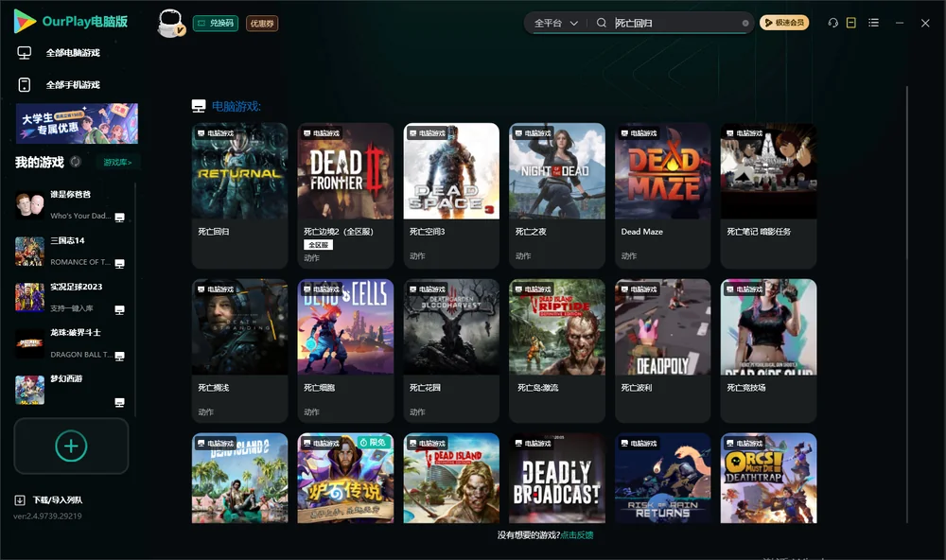
Task: Open the Dead Cells game cover
Action: pos(345,327)
